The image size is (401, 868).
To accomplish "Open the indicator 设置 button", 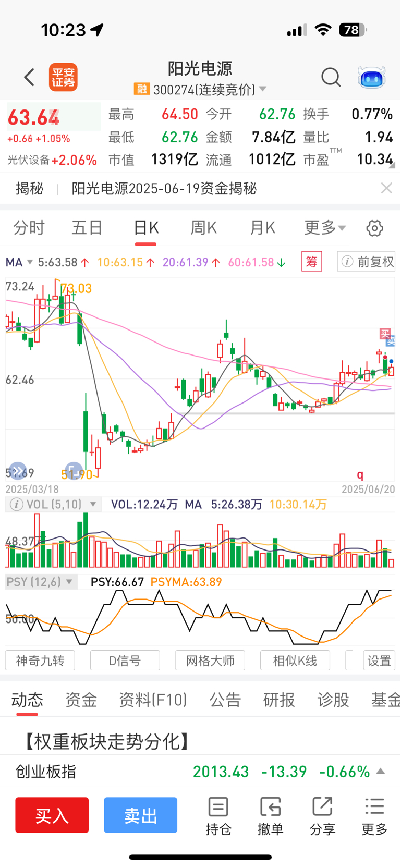I will (x=379, y=661).
